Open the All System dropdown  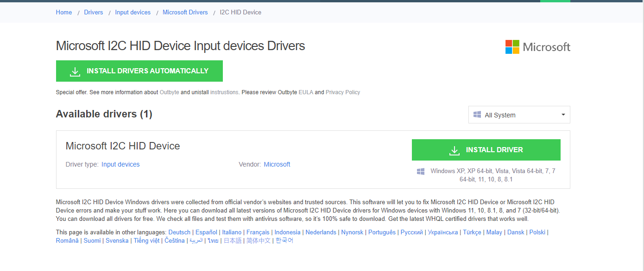point(519,115)
